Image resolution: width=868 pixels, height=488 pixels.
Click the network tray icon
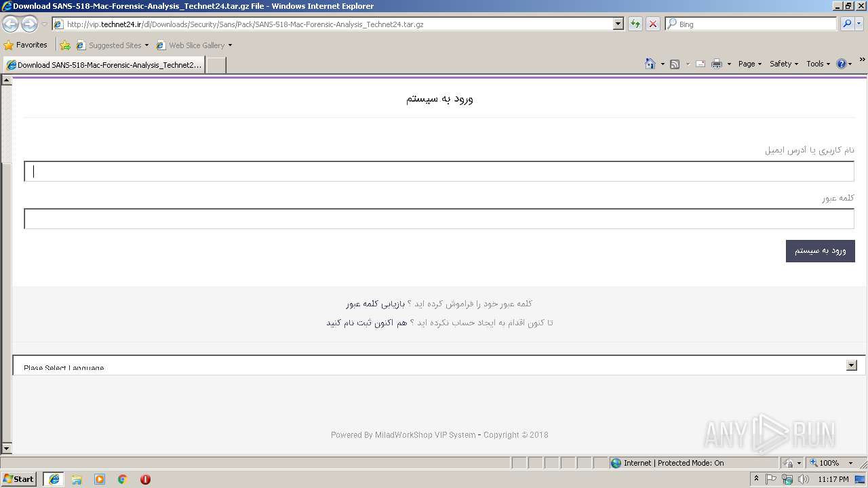pyautogui.click(x=787, y=479)
